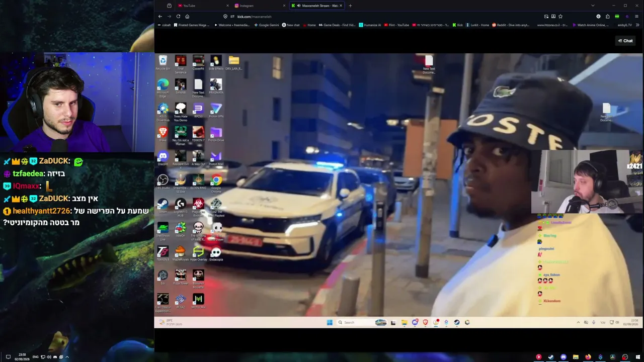Open the Flint - YouTube bookmark

pos(396,25)
